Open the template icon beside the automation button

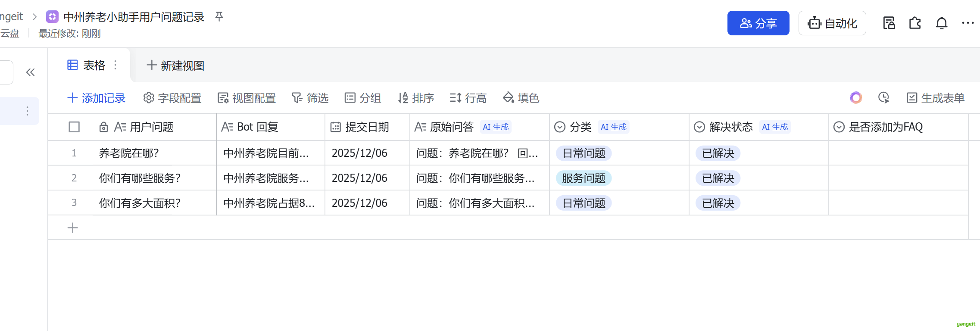click(x=889, y=23)
